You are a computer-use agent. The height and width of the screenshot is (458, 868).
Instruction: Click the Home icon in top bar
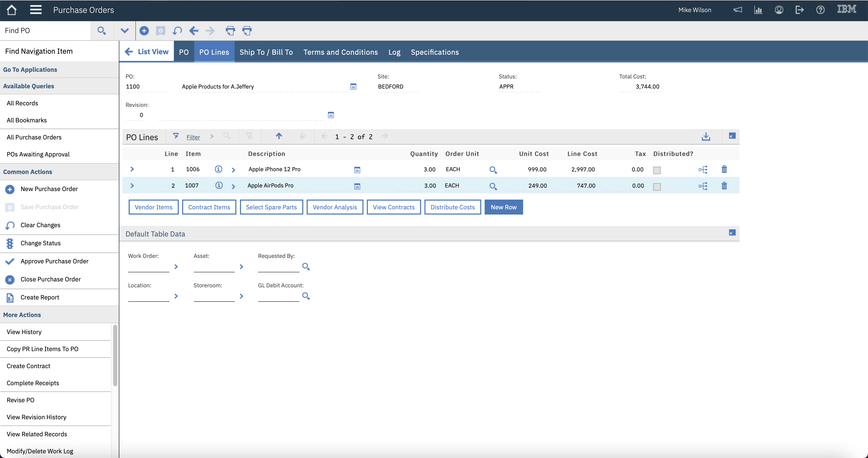click(12, 10)
